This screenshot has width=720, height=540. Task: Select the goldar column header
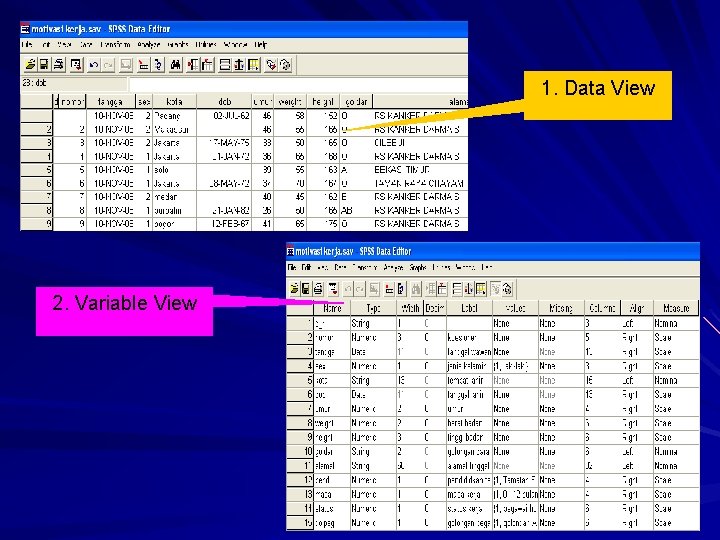click(356, 101)
